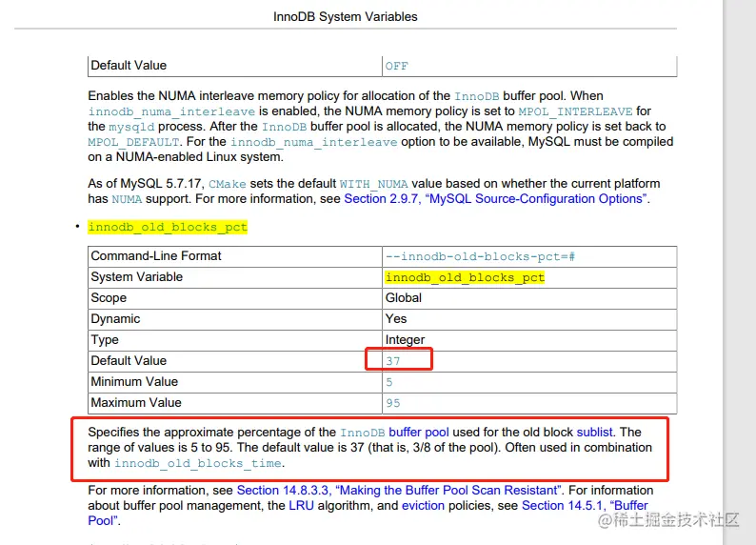Click the MPOL_INTERLEAVE code text

575,111
